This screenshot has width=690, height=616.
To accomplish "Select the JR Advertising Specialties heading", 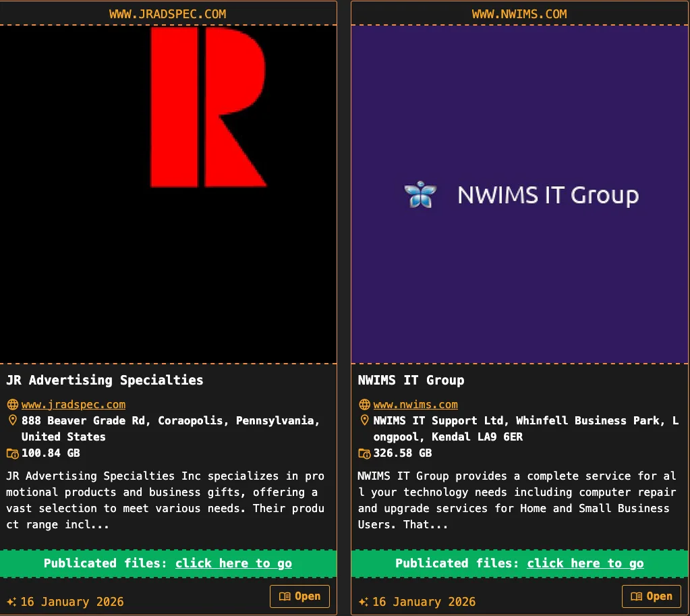I will coord(105,380).
